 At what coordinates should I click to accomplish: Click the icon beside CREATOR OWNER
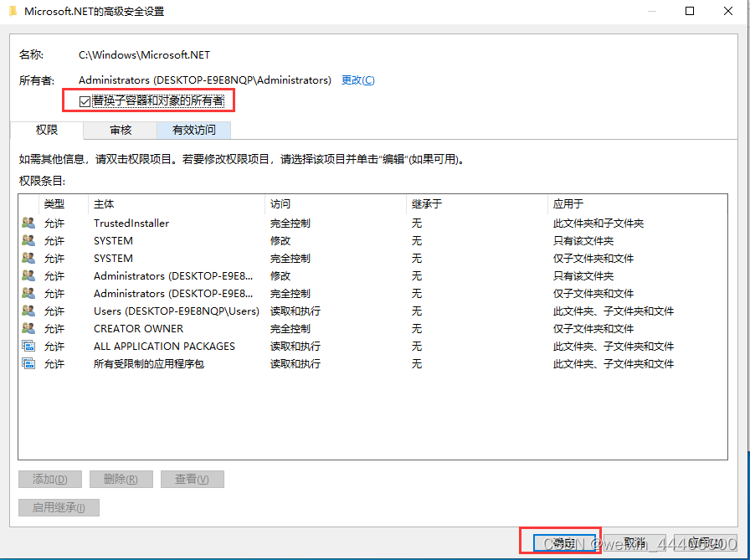pyautogui.click(x=28, y=328)
